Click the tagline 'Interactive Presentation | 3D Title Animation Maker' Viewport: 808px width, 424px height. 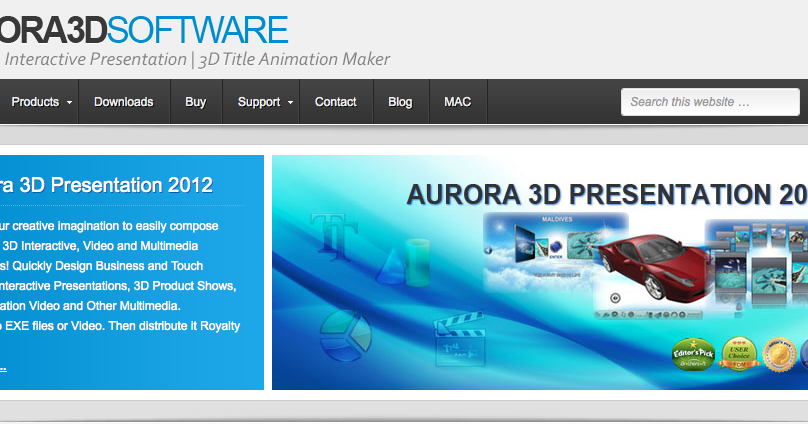(x=197, y=59)
